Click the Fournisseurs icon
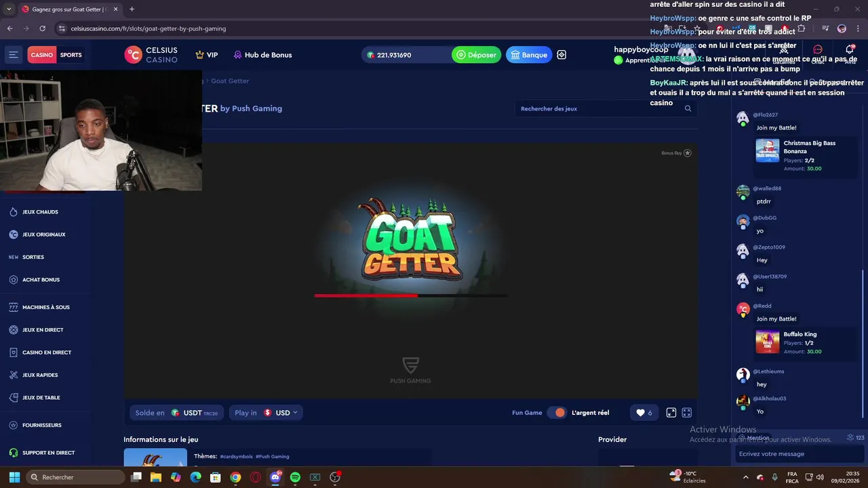 [14, 426]
